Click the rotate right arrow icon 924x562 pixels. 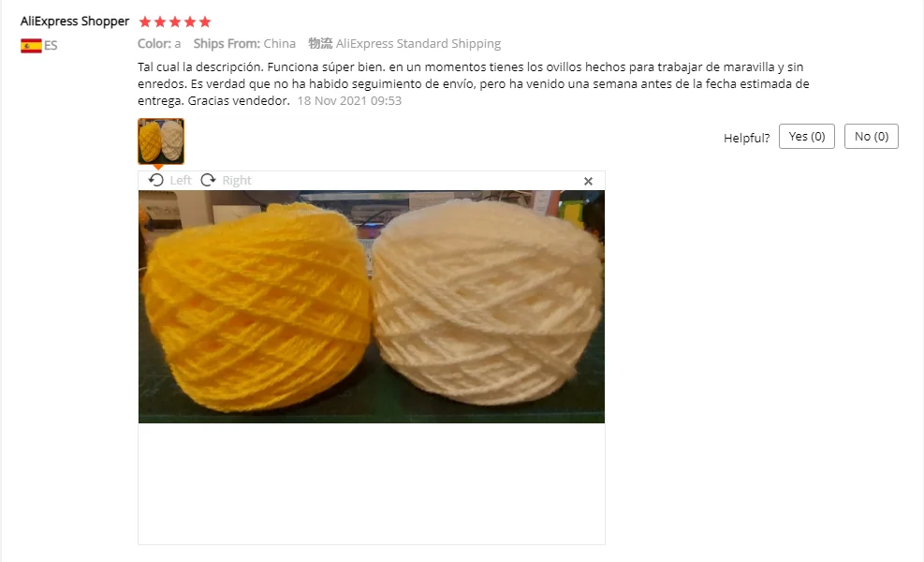tap(208, 180)
